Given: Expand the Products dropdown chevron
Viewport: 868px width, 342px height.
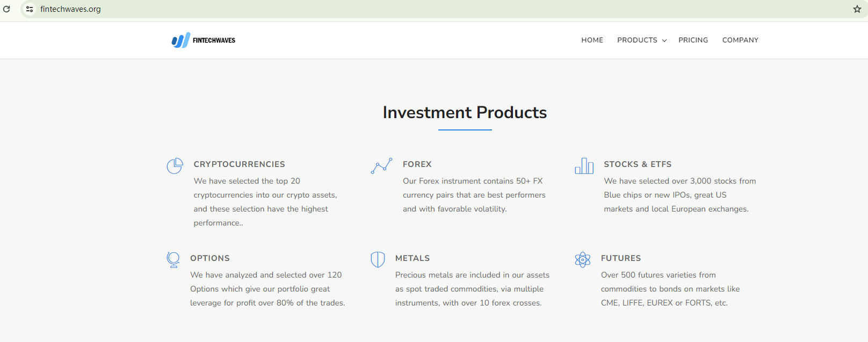Looking at the screenshot, I should (x=664, y=41).
